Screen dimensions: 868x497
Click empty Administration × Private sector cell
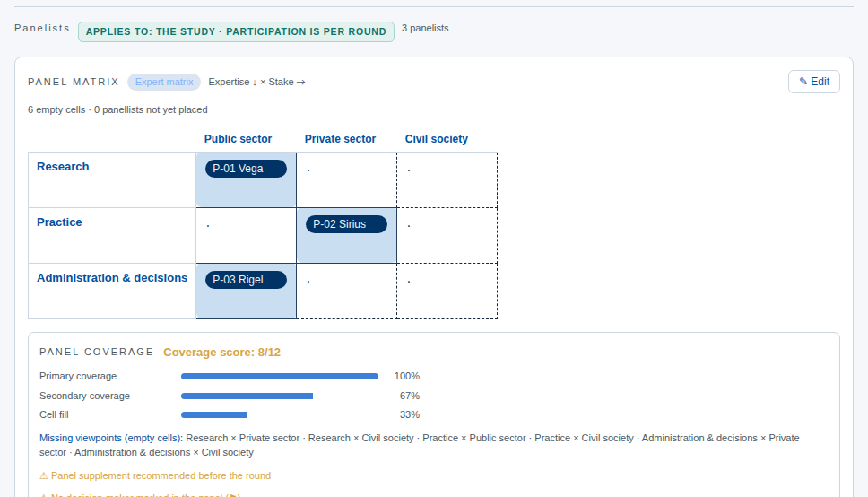346,291
